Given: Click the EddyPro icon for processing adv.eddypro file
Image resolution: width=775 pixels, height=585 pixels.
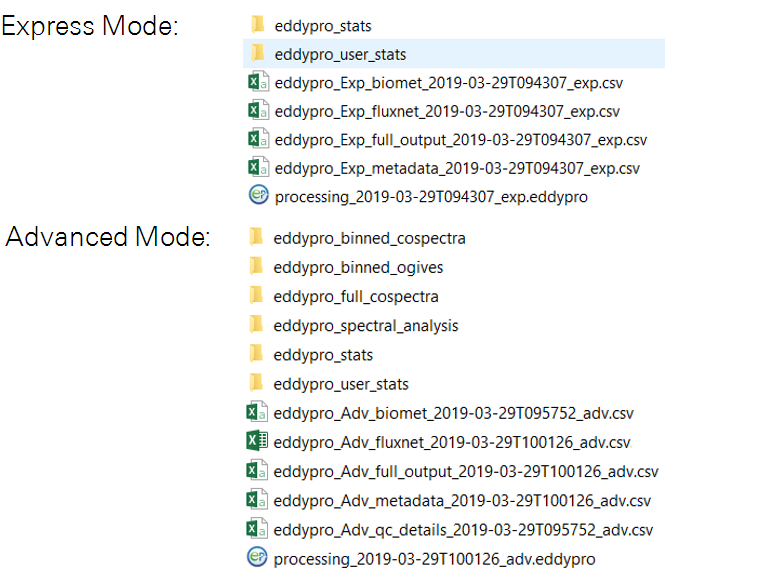Looking at the screenshot, I should [257, 557].
